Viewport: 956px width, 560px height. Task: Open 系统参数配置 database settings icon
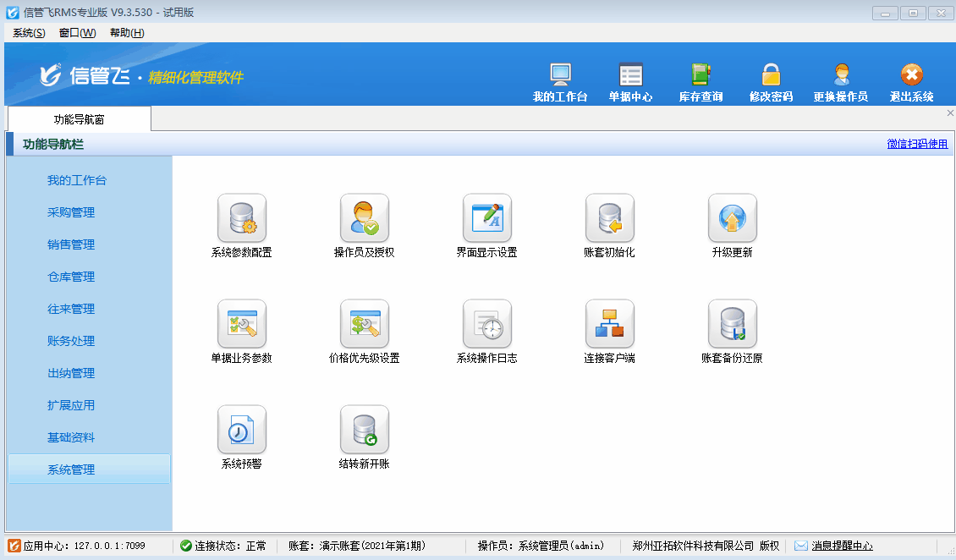pos(242,218)
